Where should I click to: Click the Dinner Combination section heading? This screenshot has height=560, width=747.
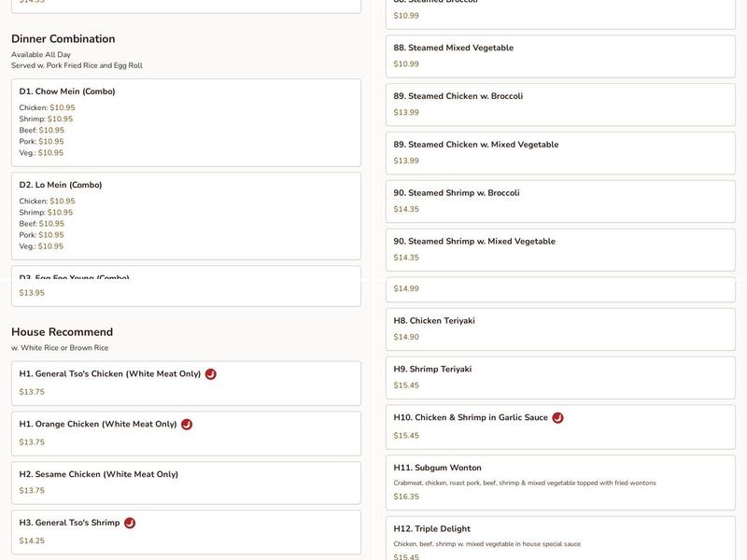[63, 39]
